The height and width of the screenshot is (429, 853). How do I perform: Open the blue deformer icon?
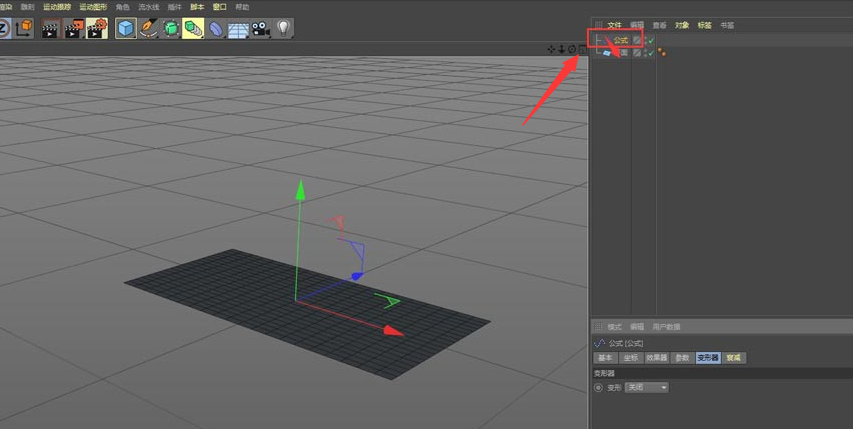[216, 28]
